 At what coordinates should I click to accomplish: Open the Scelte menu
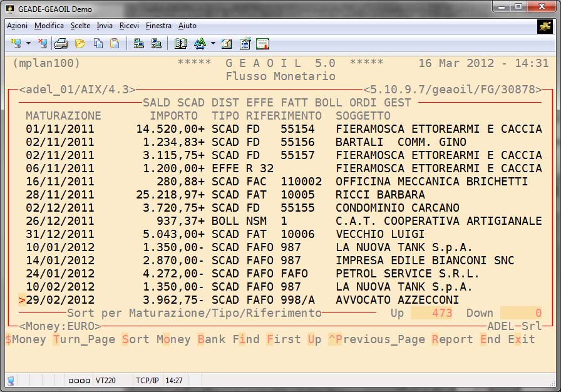(x=80, y=26)
